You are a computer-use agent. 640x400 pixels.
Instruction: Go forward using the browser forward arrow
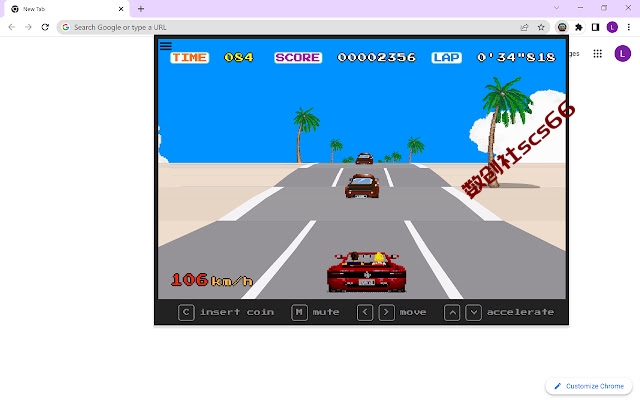[28, 27]
